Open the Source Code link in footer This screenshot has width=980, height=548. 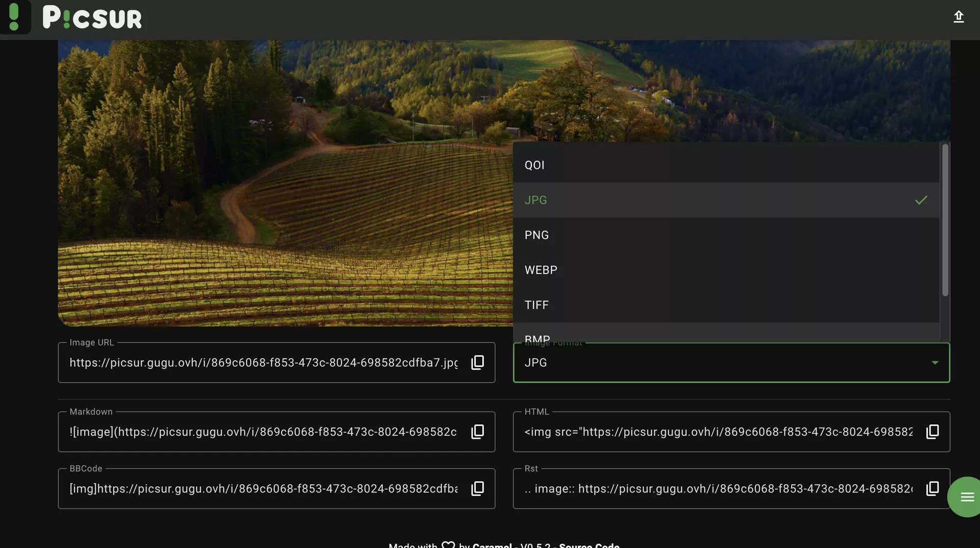click(x=589, y=545)
